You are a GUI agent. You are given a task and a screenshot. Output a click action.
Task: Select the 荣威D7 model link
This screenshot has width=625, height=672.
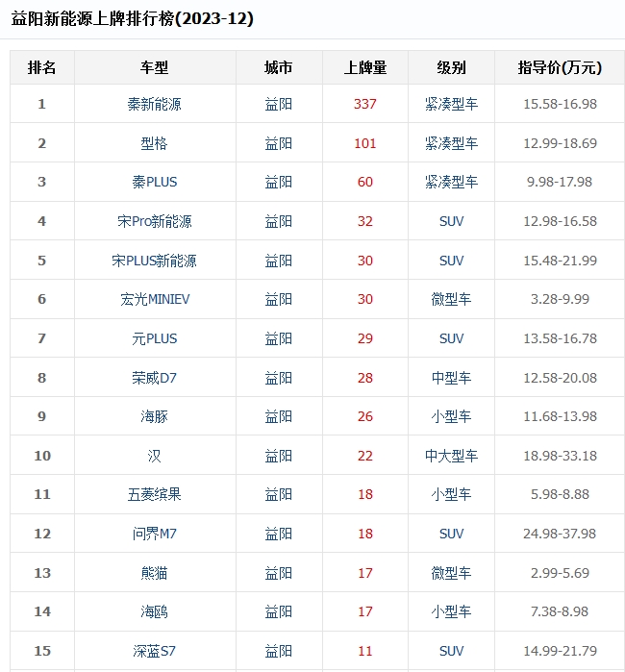(x=154, y=378)
